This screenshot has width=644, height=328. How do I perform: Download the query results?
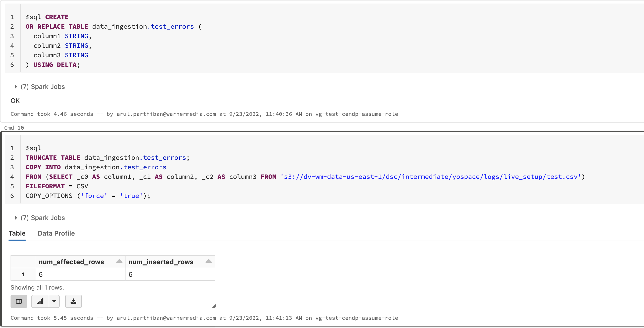click(73, 301)
